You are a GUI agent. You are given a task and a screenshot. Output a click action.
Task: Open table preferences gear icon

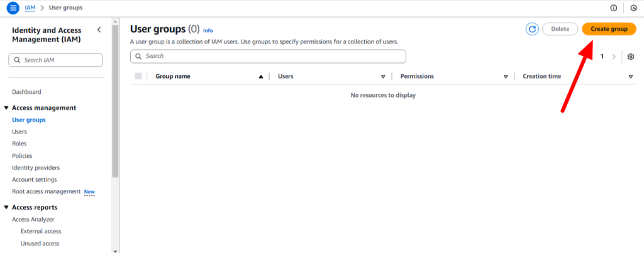click(631, 57)
